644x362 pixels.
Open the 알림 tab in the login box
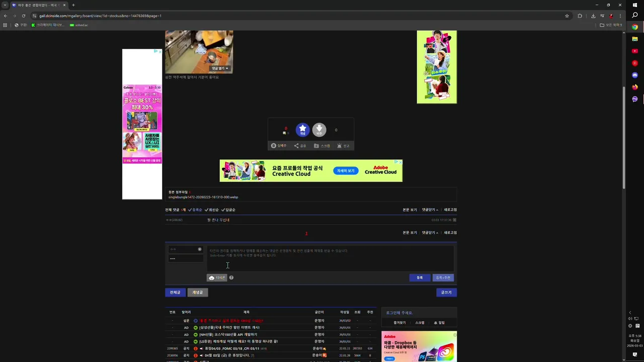coord(439,323)
